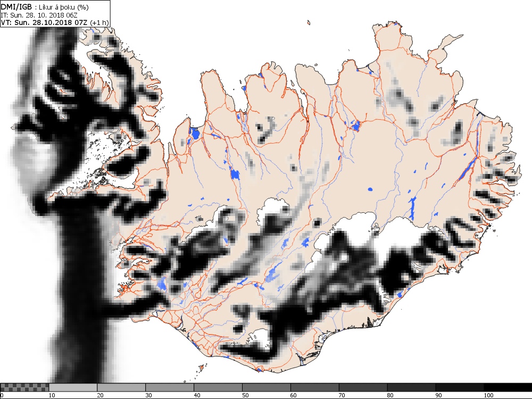Image resolution: width=532 pixels, height=399 pixels.
Task: Click the black legend swatch above 100
Action: [x=508, y=387]
